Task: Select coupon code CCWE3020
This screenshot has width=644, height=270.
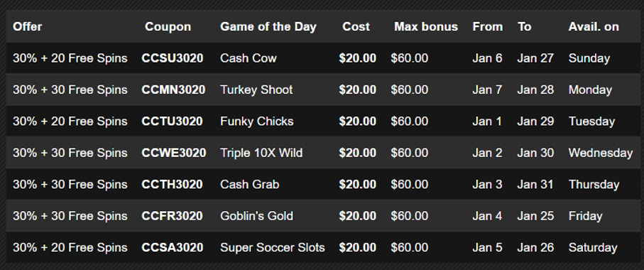Action: [174, 153]
